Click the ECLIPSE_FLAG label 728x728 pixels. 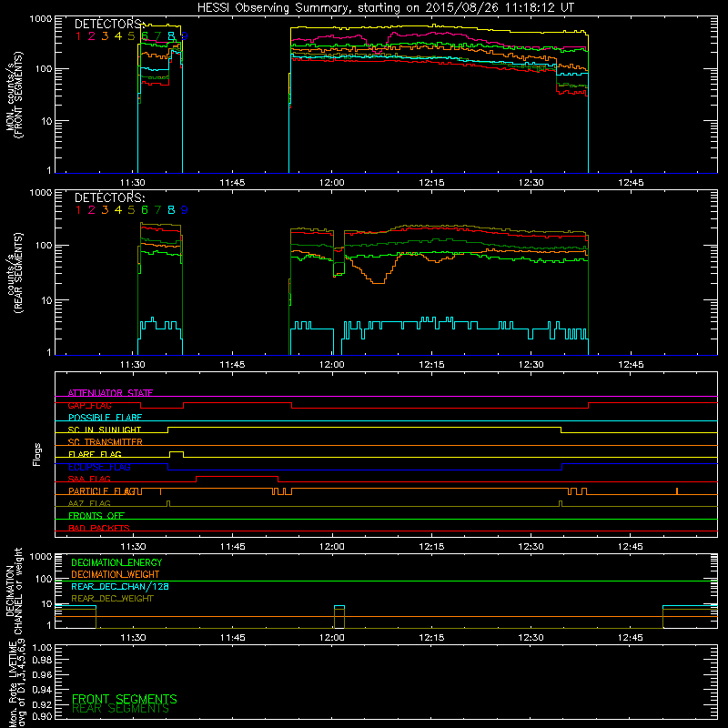coord(99,467)
